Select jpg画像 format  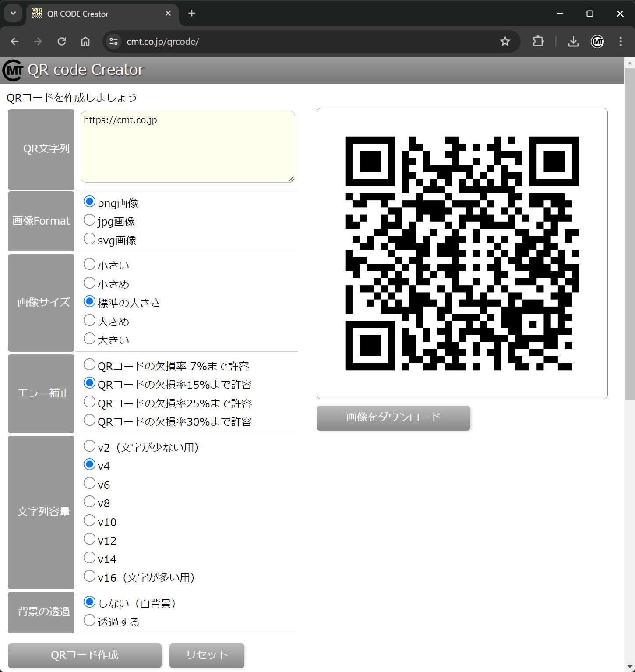[x=89, y=220]
